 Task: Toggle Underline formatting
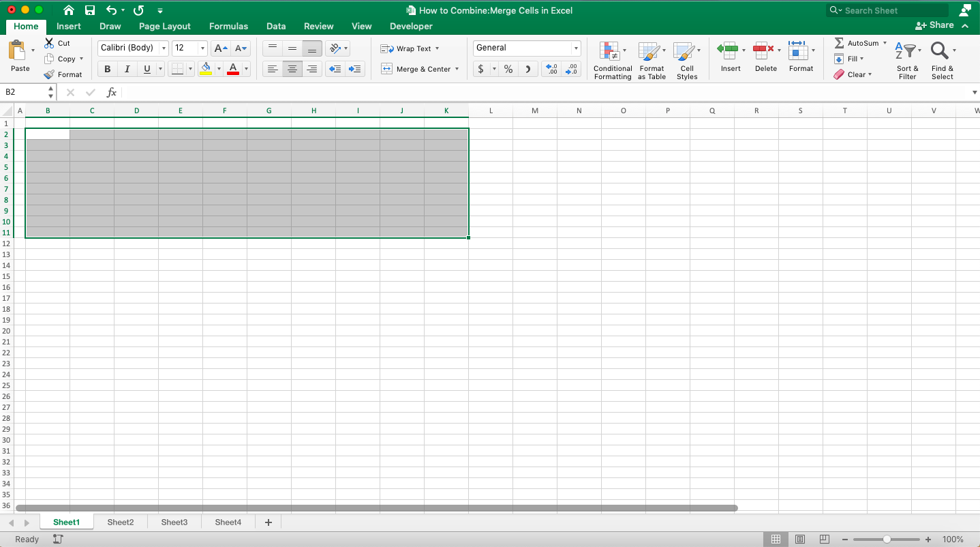147,69
